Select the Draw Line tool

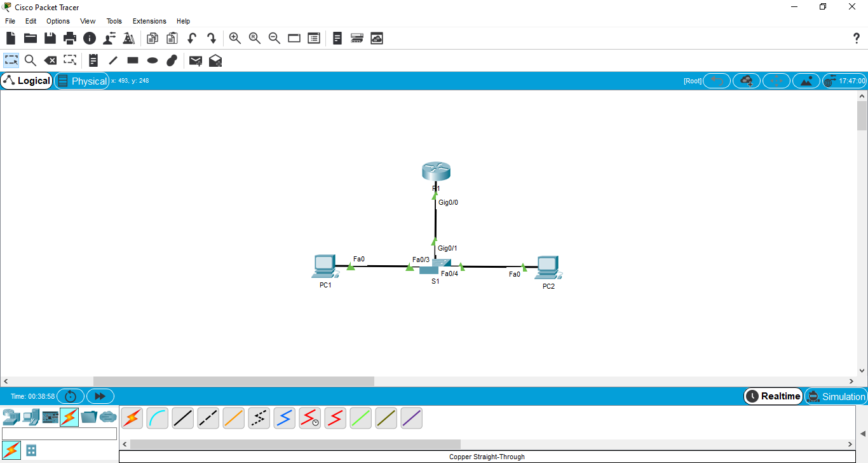[113, 60]
